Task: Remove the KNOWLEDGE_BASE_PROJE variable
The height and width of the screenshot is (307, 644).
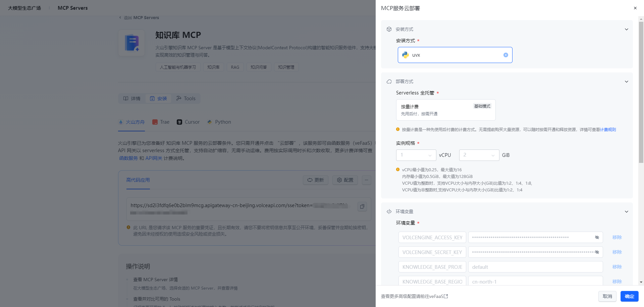Action: tap(617, 267)
